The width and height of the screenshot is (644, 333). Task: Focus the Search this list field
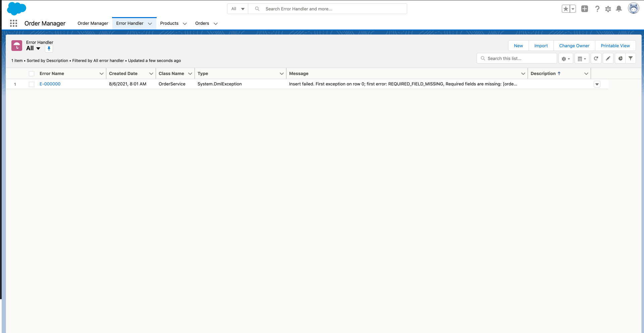pos(517,58)
